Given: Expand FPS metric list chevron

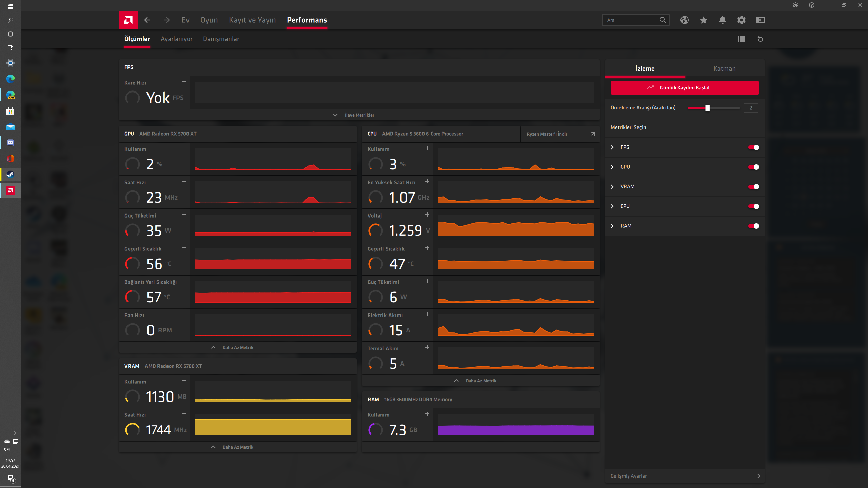Looking at the screenshot, I should (x=612, y=147).
